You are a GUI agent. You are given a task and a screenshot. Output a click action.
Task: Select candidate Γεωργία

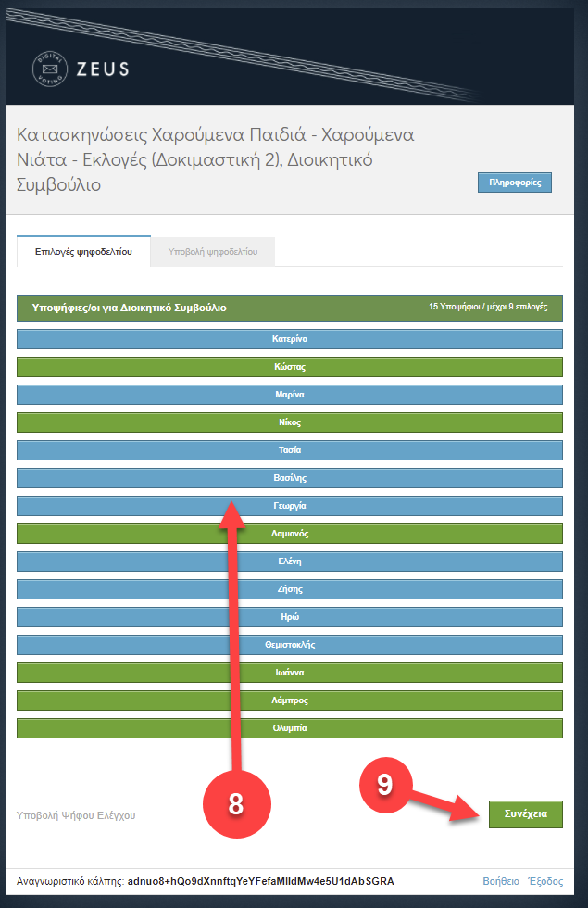click(290, 506)
